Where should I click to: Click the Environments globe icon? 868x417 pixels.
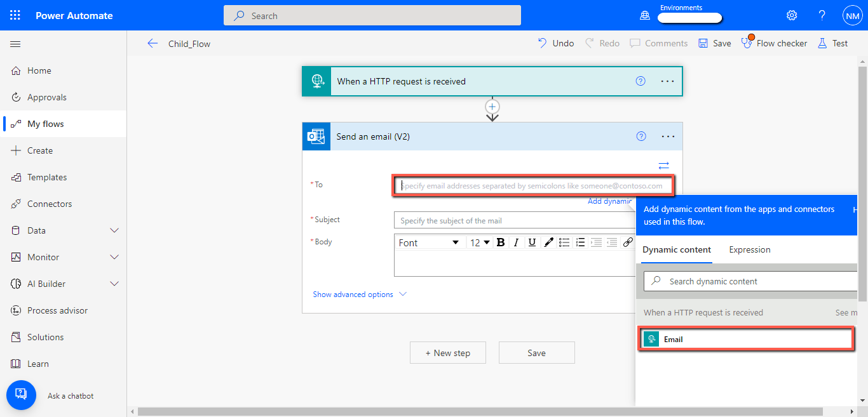tap(644, 16)
